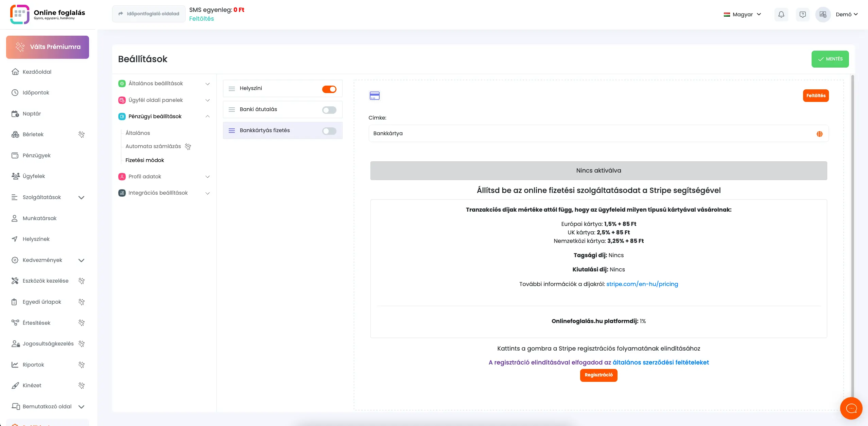Open Ügyfelek in the sidebar menu
Viewport: 868px width, 426px height.
(x=34, y=176)
